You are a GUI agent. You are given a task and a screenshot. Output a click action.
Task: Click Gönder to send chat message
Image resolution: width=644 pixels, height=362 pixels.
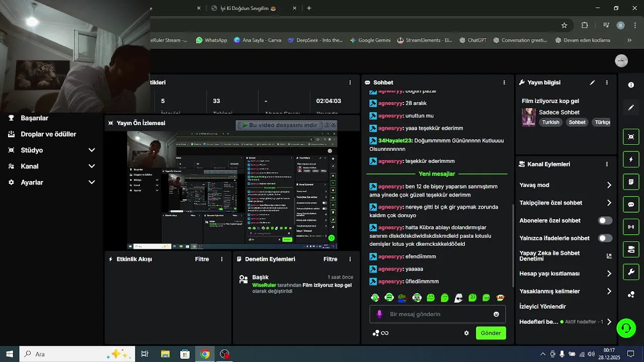pos(491,333)
